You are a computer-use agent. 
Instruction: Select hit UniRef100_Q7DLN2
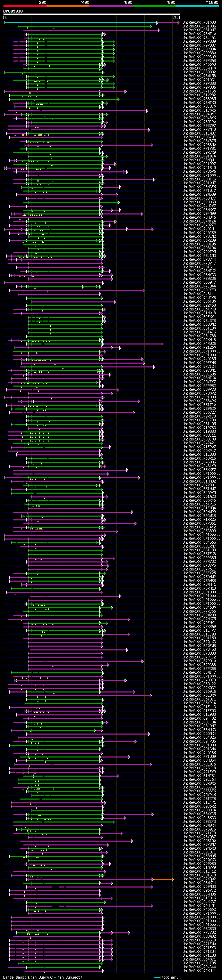click(x=199, y=237)
